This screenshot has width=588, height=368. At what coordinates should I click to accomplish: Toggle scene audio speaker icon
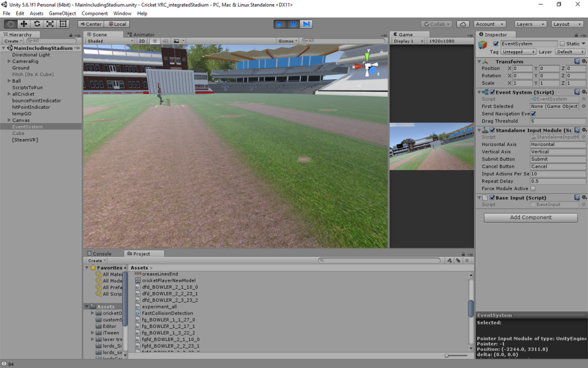(165, 41)
